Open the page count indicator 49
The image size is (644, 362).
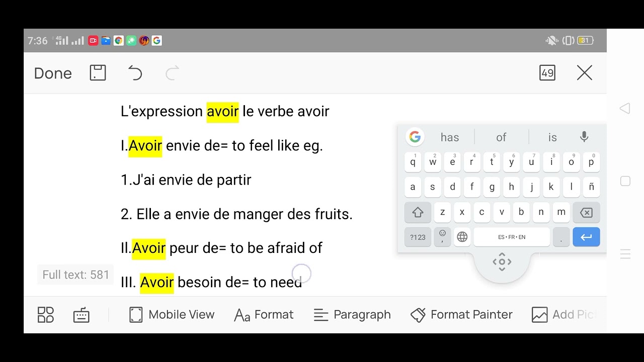[x=547, y=73]
